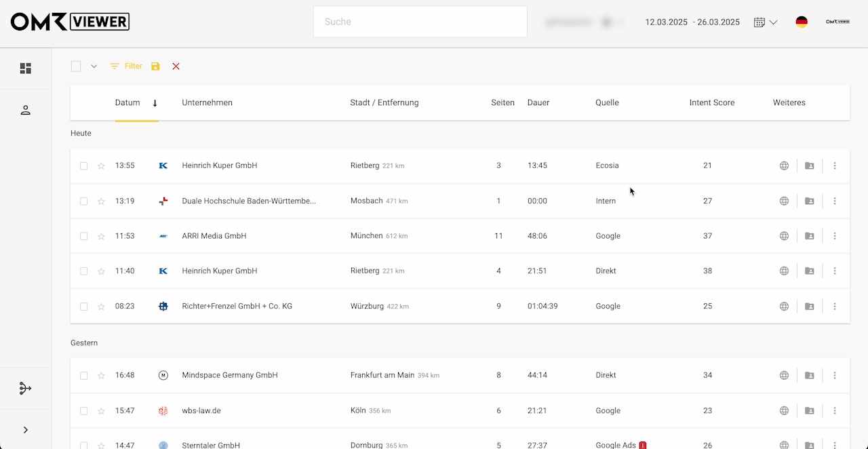Click the wbs-law.de company logo
This screenshot has height=449, width=868.
[163, 411]
